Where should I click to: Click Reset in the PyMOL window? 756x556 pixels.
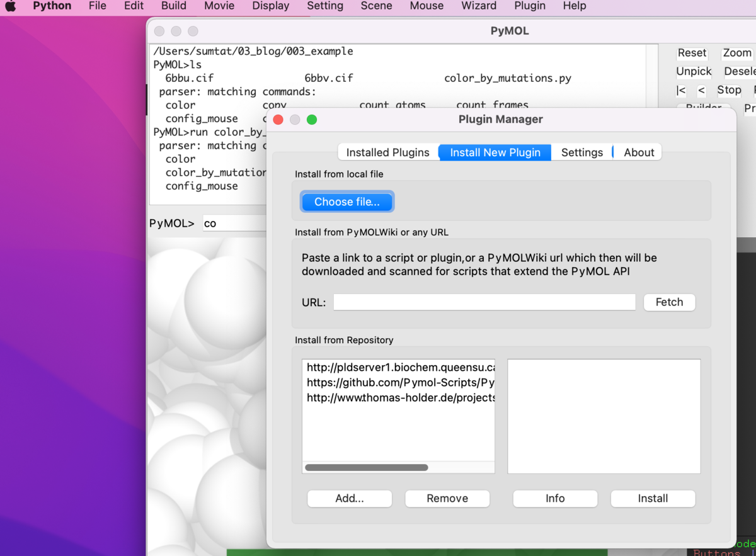coord(692,53)
